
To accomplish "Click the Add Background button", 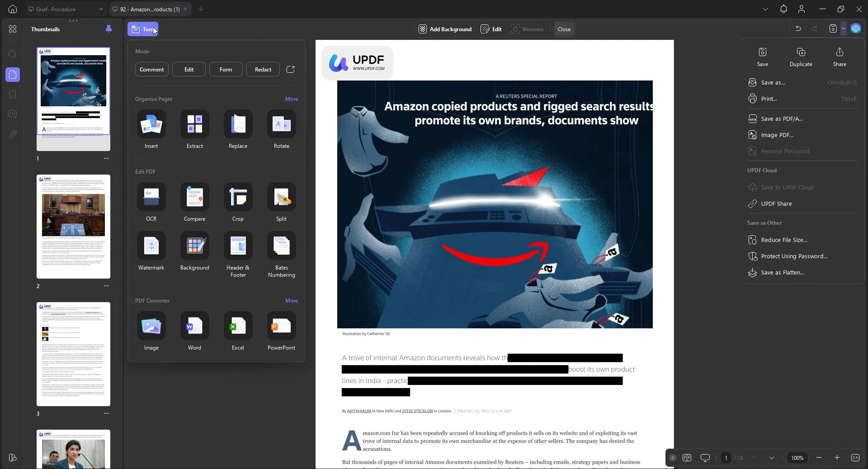I will [x=445, y=29].
